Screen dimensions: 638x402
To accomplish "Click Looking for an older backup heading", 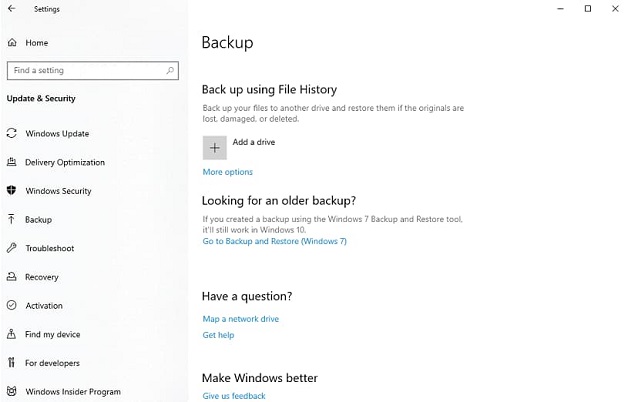I will point(279,201).
